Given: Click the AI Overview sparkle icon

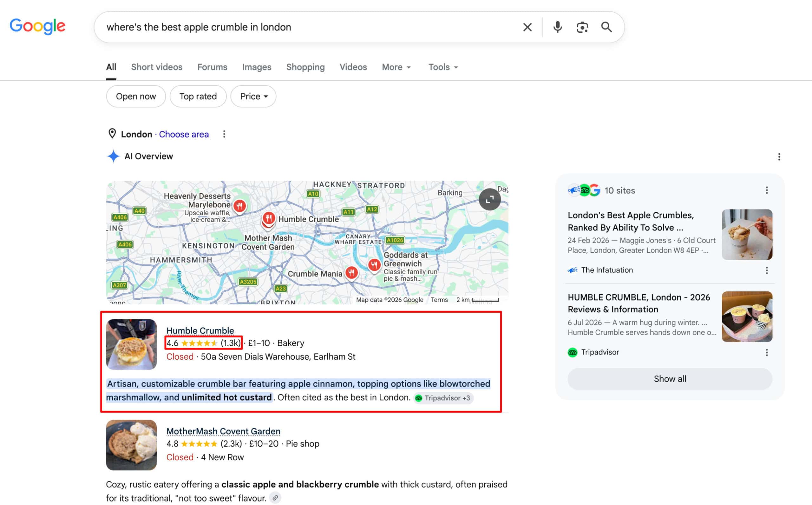Looking at the screenshot, I should 114,156.
